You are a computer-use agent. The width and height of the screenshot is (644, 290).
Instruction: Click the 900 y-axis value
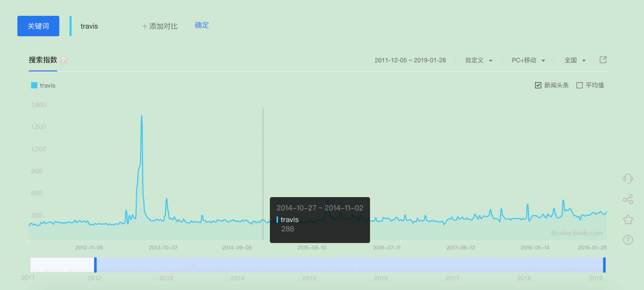pos(37,171)
